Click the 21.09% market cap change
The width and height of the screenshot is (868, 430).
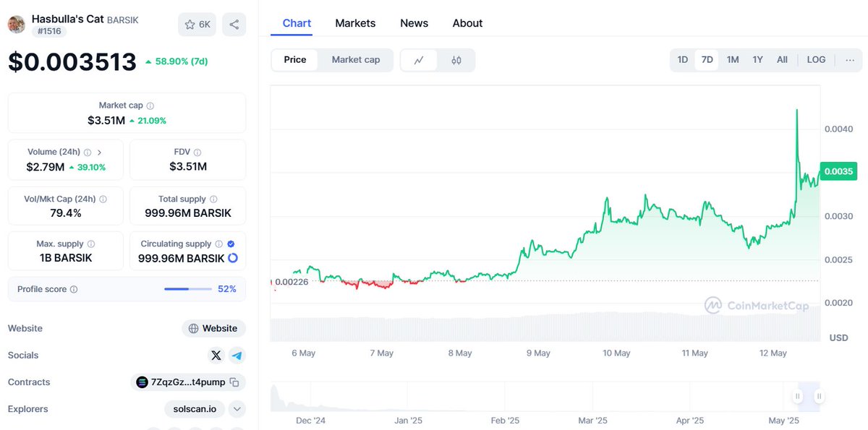[x=148, y=121]
